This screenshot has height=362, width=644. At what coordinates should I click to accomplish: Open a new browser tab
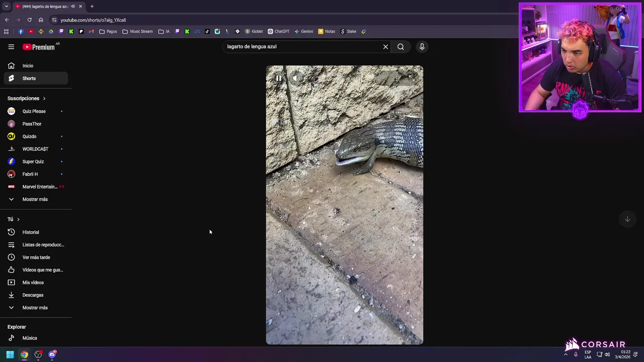click(92, 7)
